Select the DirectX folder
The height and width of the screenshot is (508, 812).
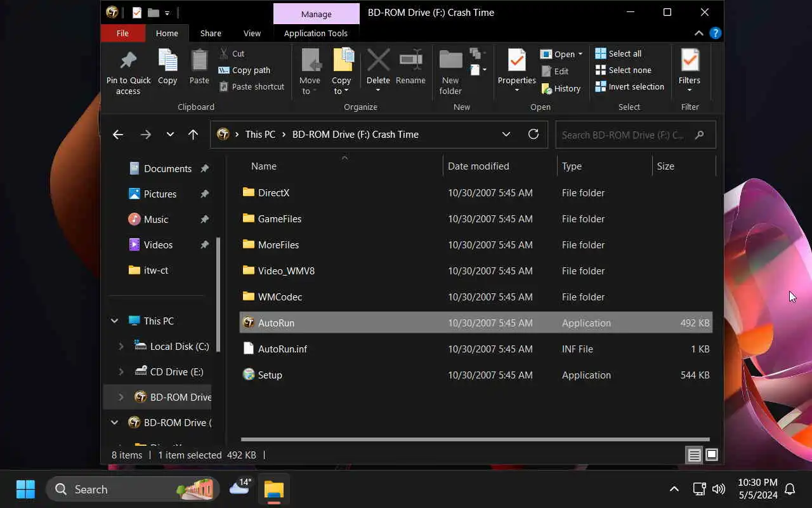(x=476, y=192)
